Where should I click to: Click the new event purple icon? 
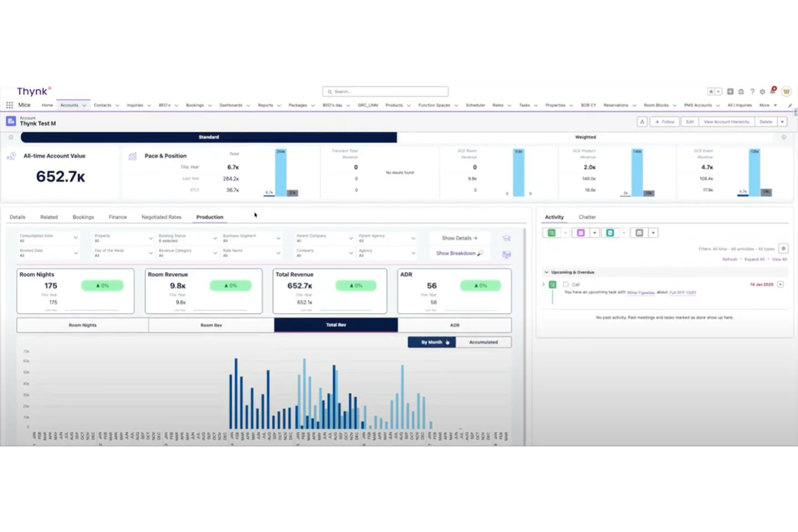tap(581, 233)
